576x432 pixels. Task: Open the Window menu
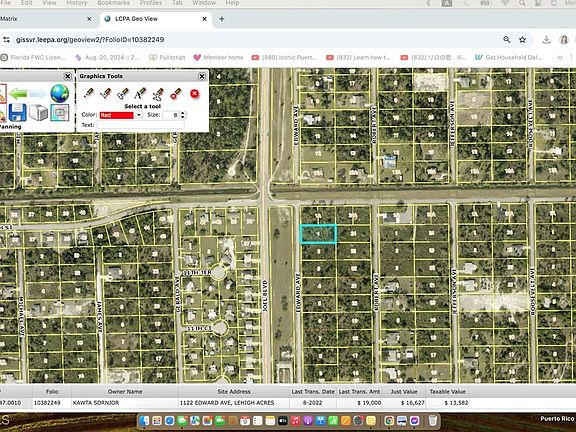(x=204, y=3)
